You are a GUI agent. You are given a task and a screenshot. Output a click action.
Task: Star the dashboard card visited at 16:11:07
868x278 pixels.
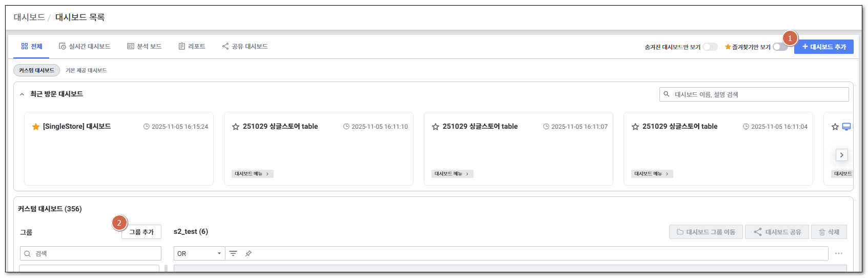(436, 127)
